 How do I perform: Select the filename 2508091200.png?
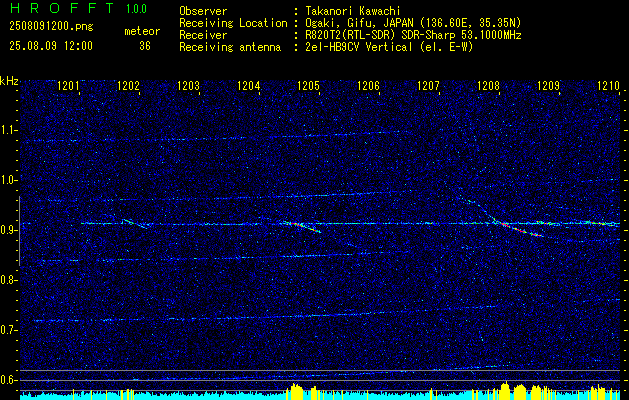coord(51,26)
